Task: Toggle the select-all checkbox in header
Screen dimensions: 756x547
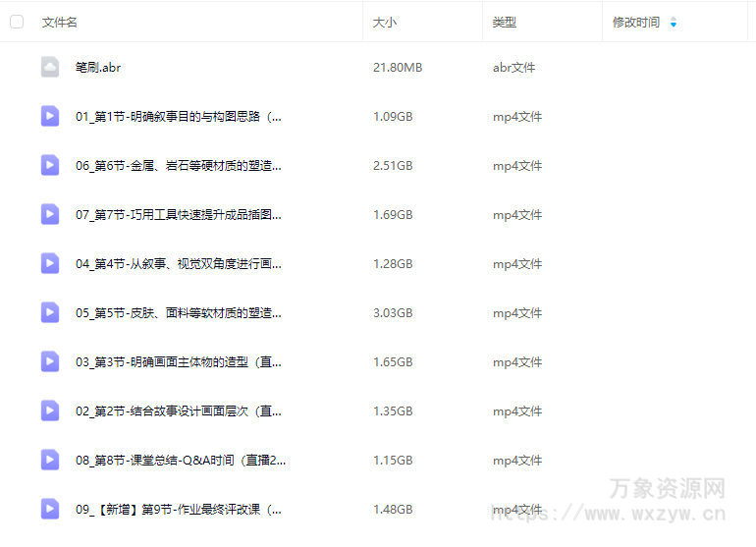Action: coord(17,22)
